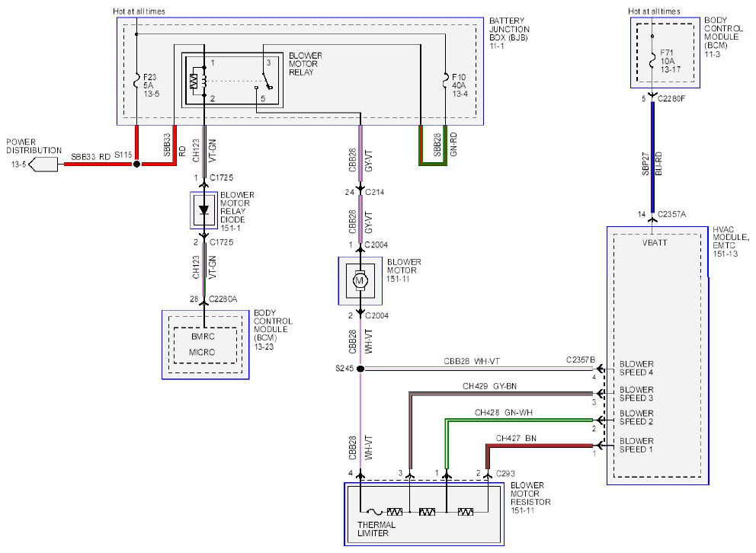The width and height of the screenshot is (756, 553).
Task: Select the F71 fuse symbol in the BCM
Action: coord(652,61)
